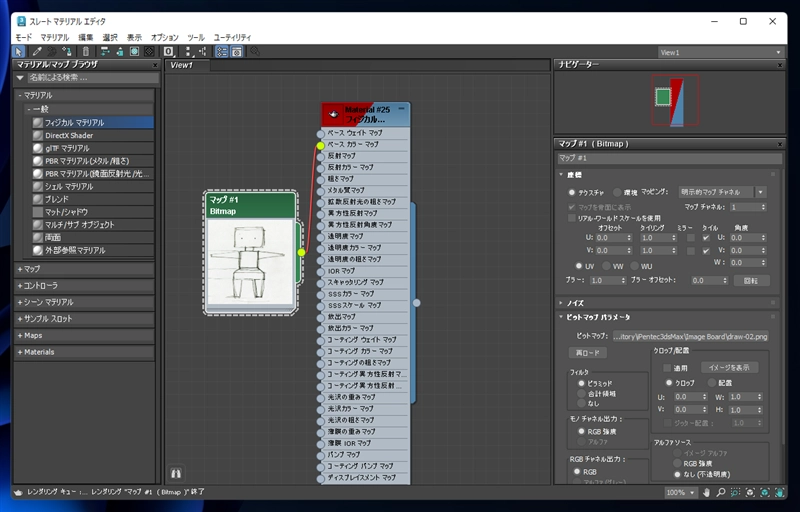800x512 pixels.
Task: Activate Pan tool hand icon
Action: pos(706,493)
